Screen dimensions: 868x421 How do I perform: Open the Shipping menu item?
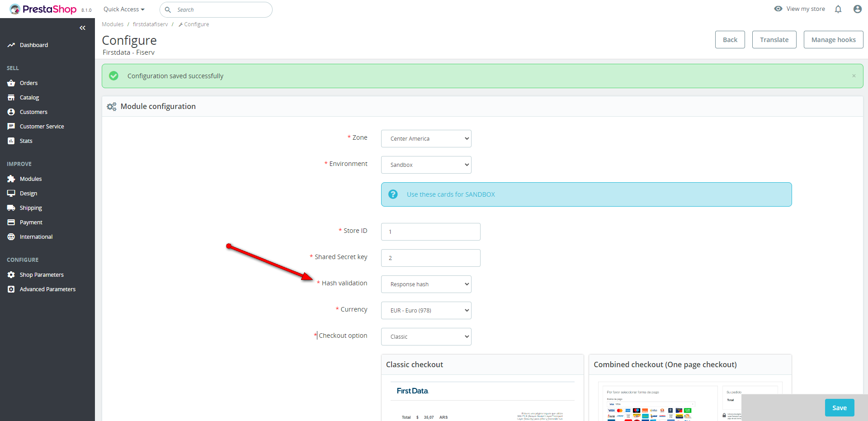[x=31, y=208]
